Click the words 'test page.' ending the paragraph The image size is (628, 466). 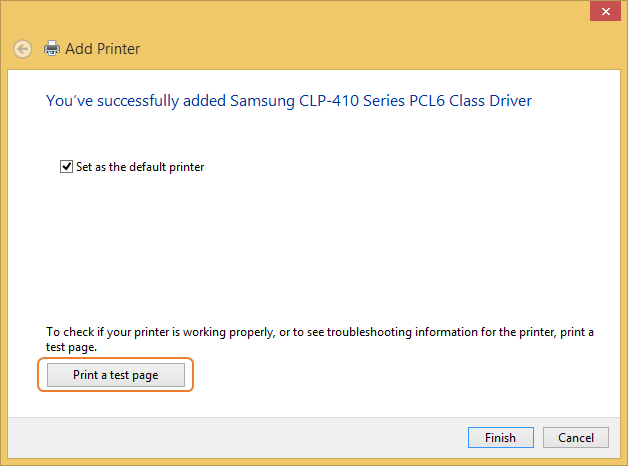click(x=71, y=347)
